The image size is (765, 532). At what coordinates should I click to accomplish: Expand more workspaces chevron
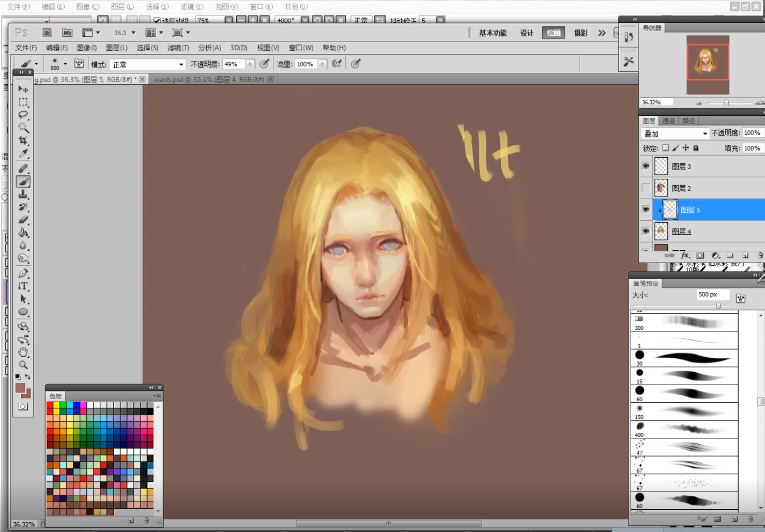coord(602,33)
